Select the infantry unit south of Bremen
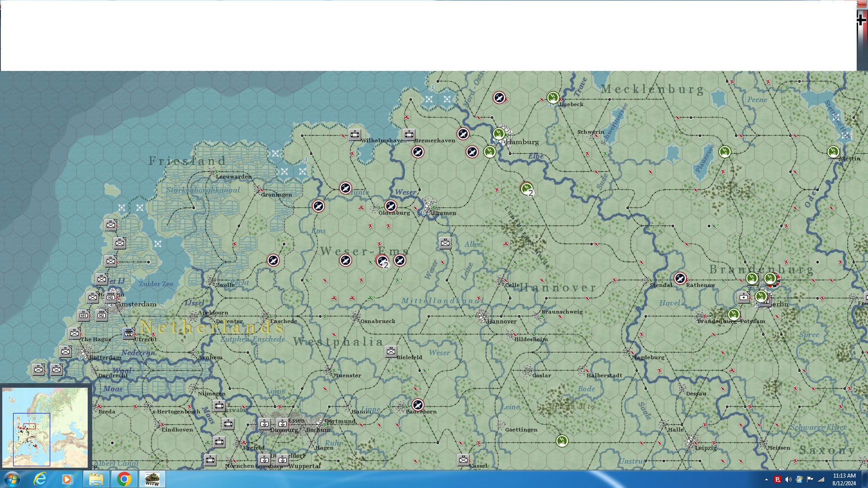The width and height of the screenshot is (868, 488). tap(445, 243)
